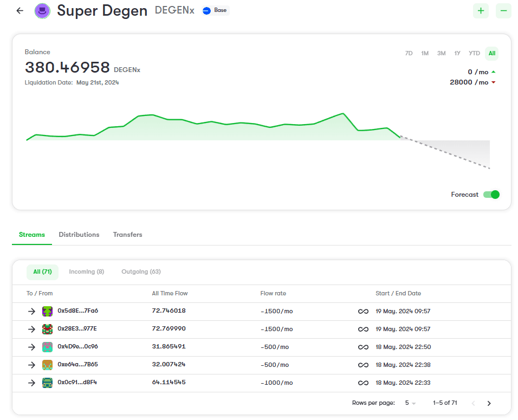
Task: Click all time flow value 31.865491
Action: click(169, 347)
